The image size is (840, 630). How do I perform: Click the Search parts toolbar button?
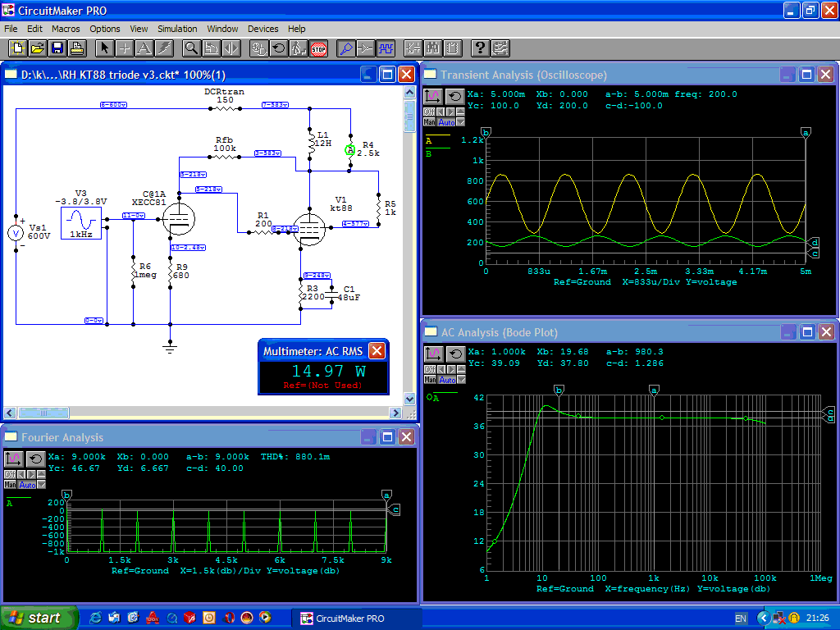click(x=433, y=48)
